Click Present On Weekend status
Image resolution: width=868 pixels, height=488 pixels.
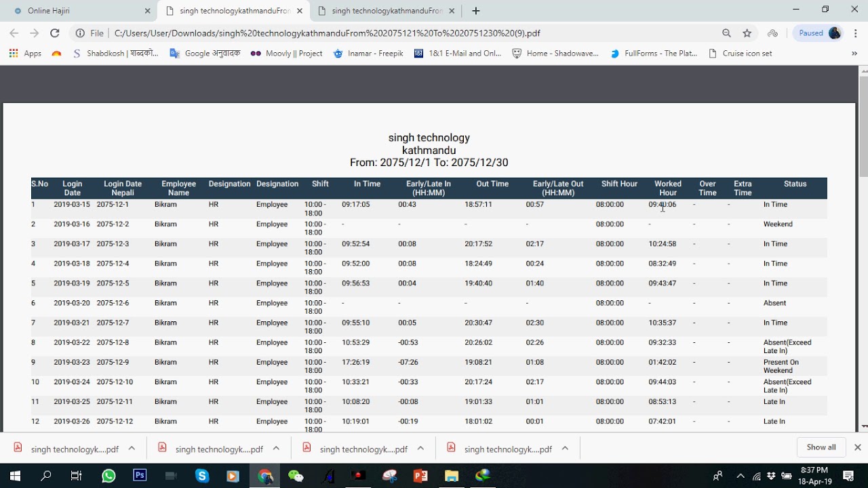[781, 366]
